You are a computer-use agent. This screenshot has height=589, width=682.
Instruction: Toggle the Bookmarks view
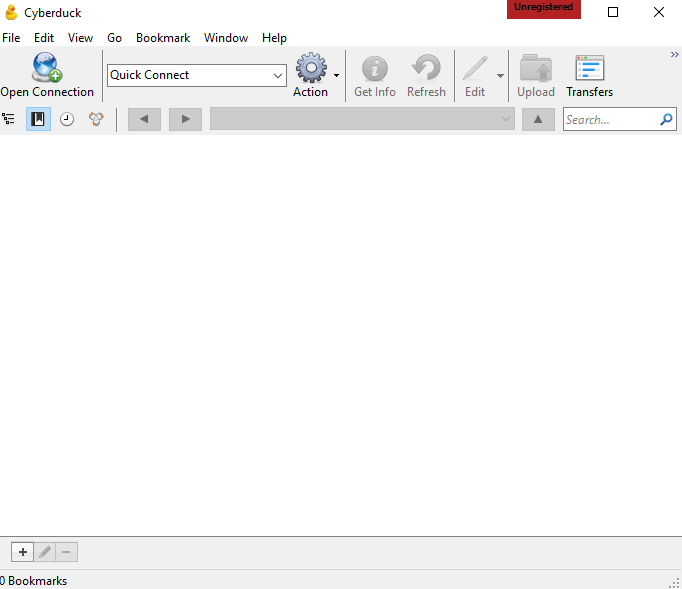point(38,119)
